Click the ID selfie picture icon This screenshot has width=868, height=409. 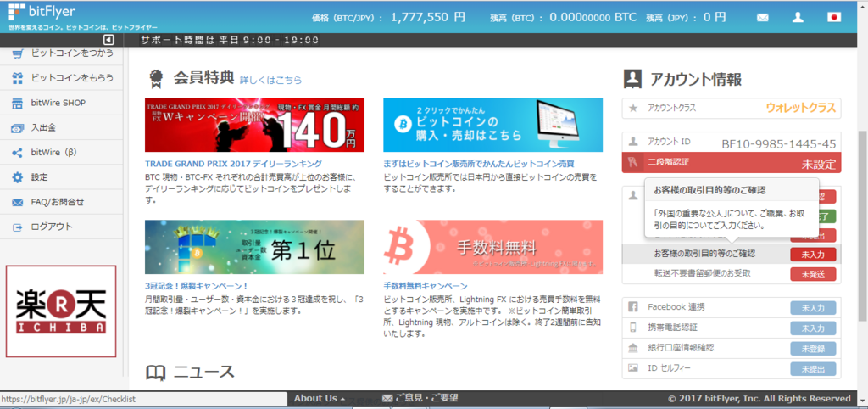click(x=633, y=368)
